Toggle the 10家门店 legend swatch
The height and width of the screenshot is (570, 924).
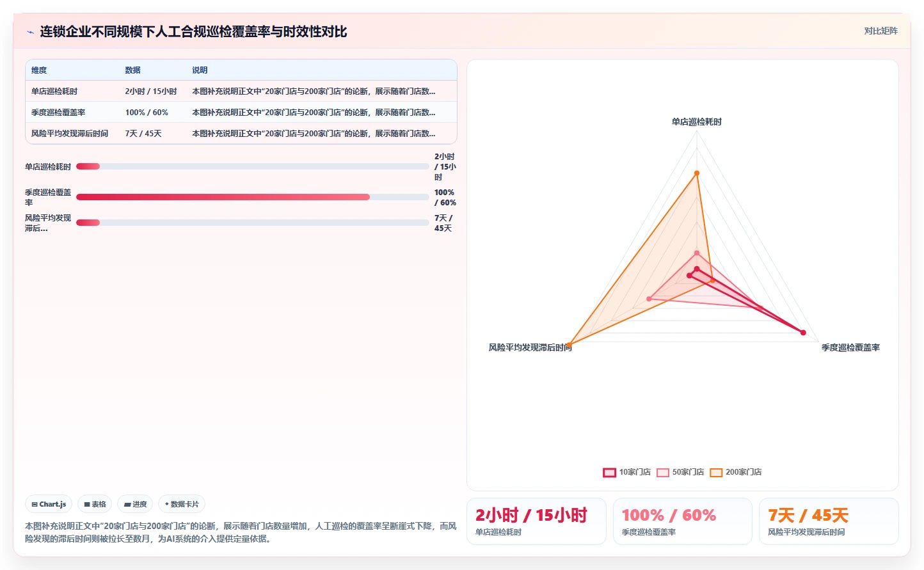point(609,473)
